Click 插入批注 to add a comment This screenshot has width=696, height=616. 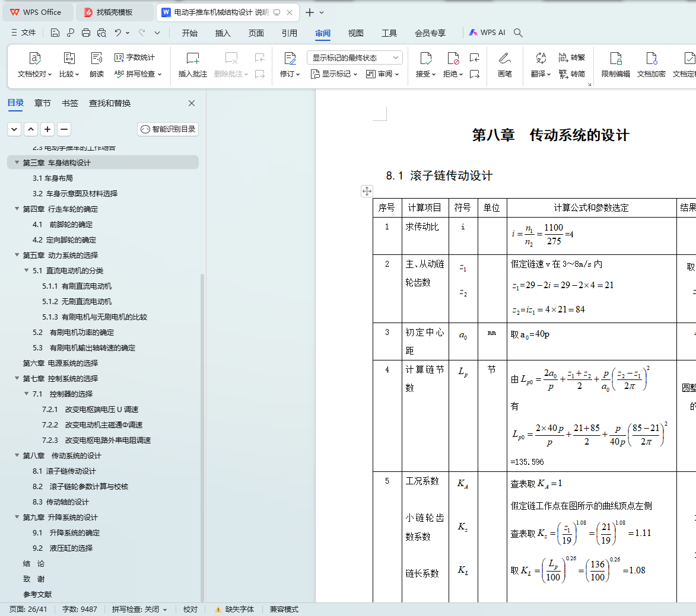(193, 65)
